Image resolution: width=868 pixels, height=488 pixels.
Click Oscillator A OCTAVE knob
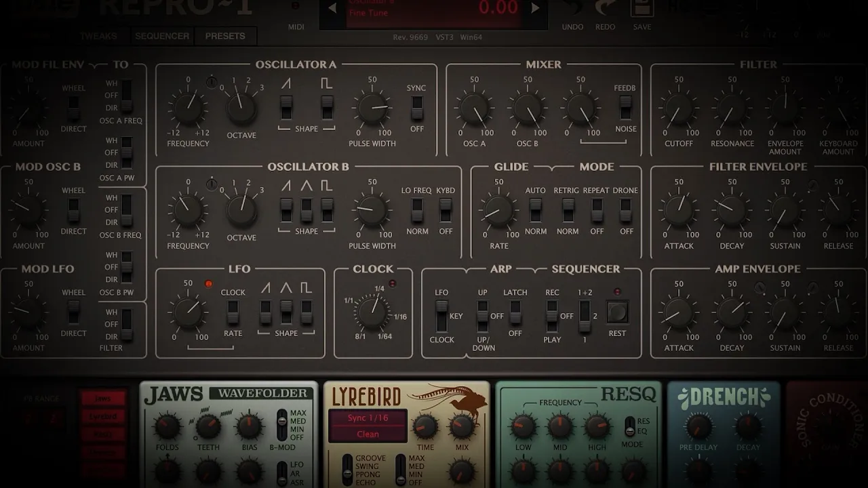[x=241, y=108]
